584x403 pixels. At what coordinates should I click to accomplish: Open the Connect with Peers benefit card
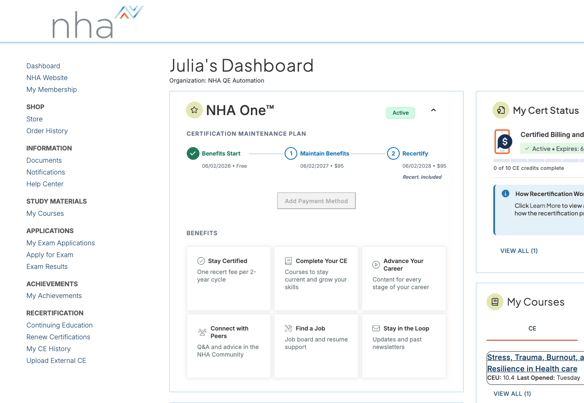point(229,346)
